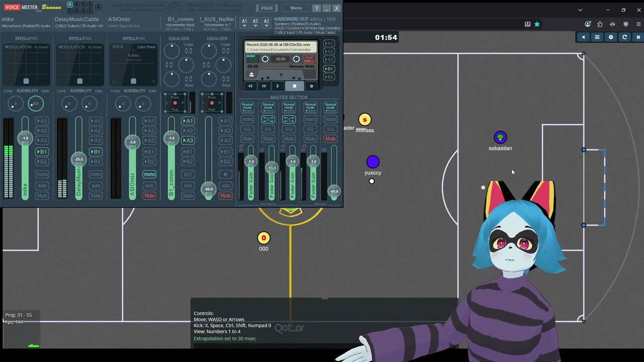
Task: Open the Fx Panel on the mike strip
Action: pos(41,47)
